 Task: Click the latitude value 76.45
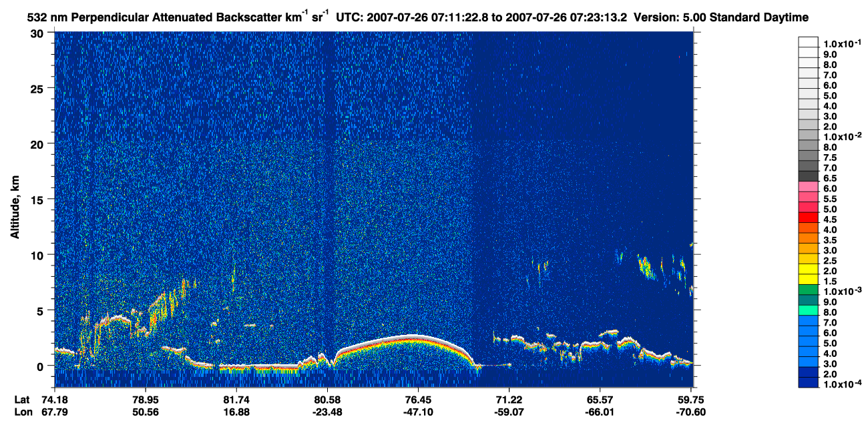click(418, 399)
